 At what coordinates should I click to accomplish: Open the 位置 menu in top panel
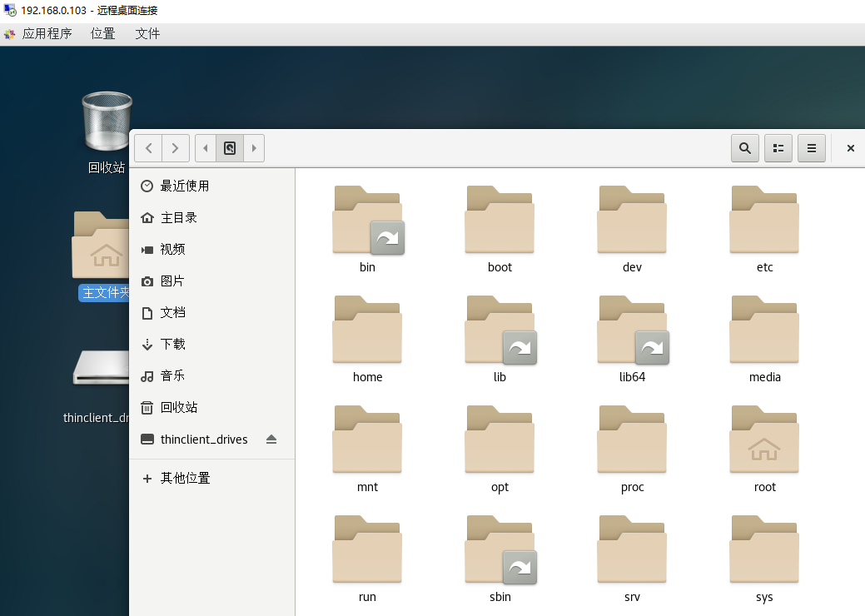coord(103,33)
